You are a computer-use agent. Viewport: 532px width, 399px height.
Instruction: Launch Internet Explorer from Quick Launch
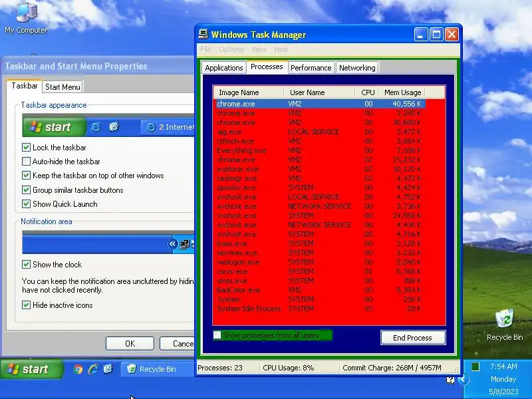point(93,369)
